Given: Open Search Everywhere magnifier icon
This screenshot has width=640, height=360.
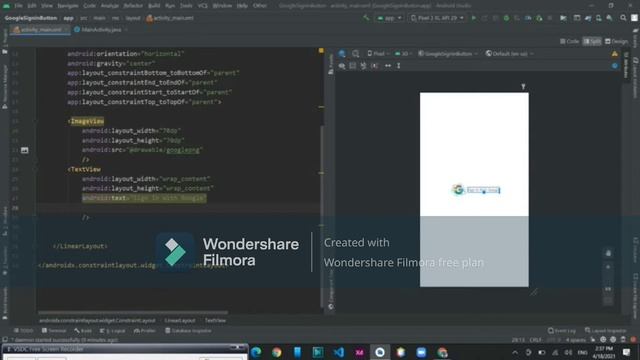Looking at the screenshot, I should [623, 18].
